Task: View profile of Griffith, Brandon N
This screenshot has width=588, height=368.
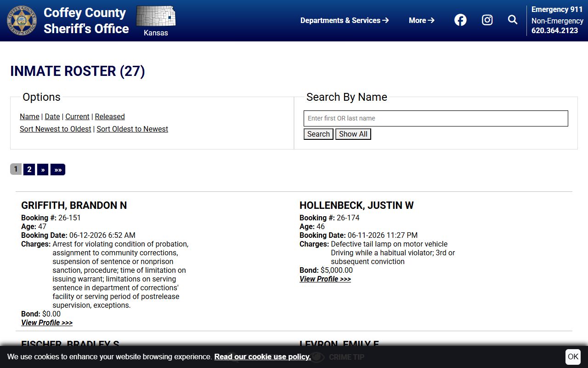Action: (x=47, y=323)
